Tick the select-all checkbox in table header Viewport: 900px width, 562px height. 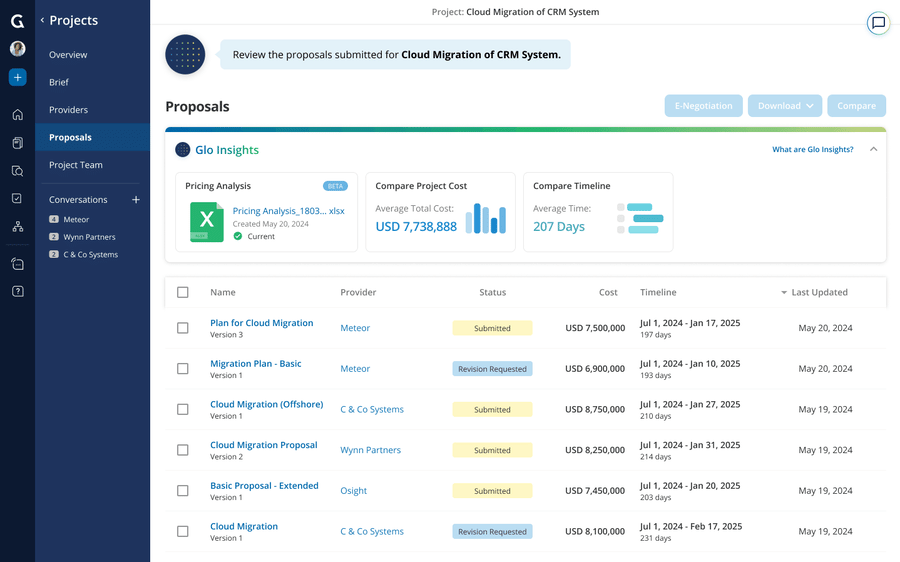click(183, 292)
